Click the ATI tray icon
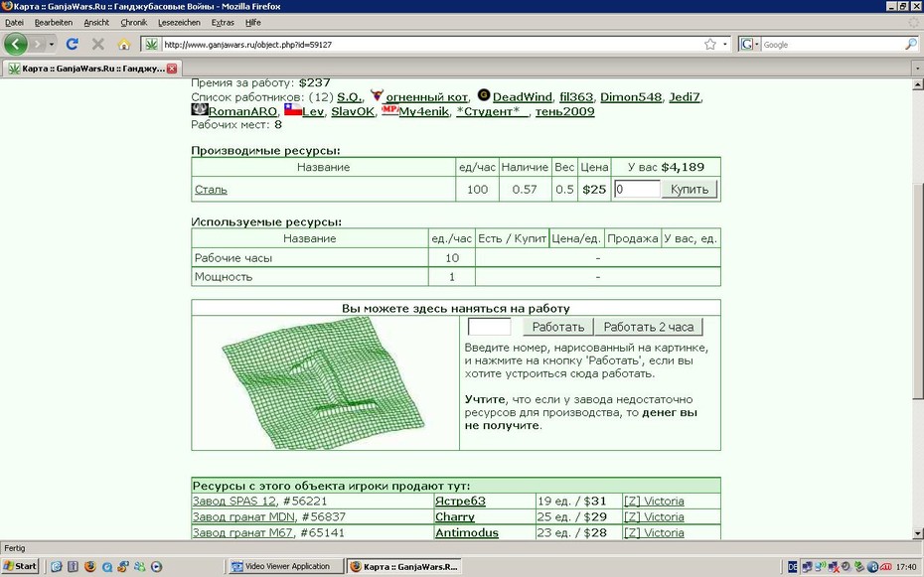 point(885,566)
